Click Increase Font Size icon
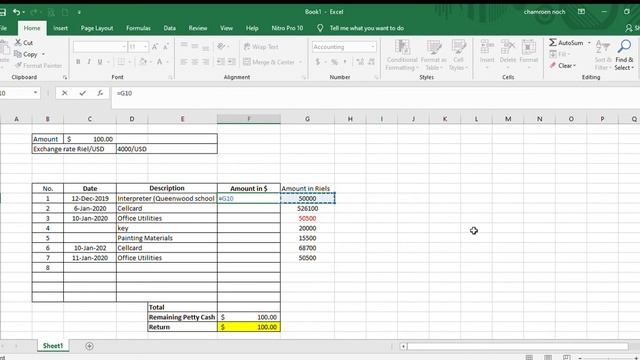640x360 pixels. pos(155,47)
